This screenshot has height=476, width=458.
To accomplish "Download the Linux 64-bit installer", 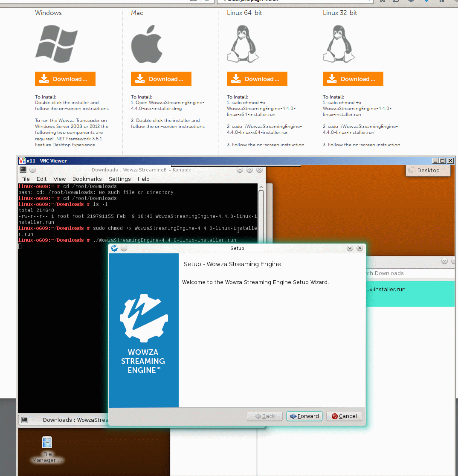I will click(x=257, y=79).
